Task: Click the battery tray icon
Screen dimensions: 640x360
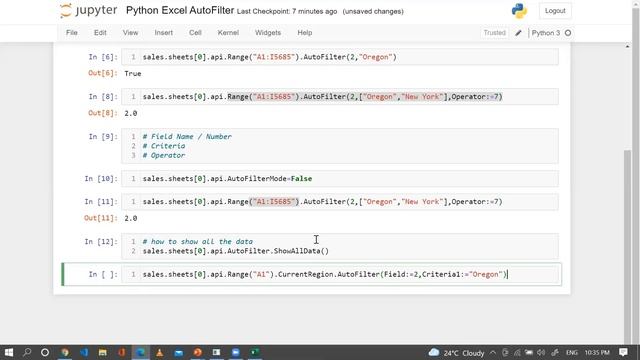Action: (x=529, y=353)
